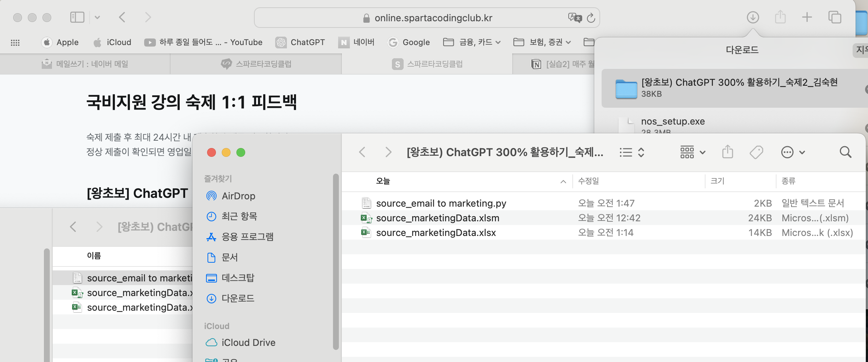Toggle the Safari sidebar button

pyautogui.click(x=77, y=17)
